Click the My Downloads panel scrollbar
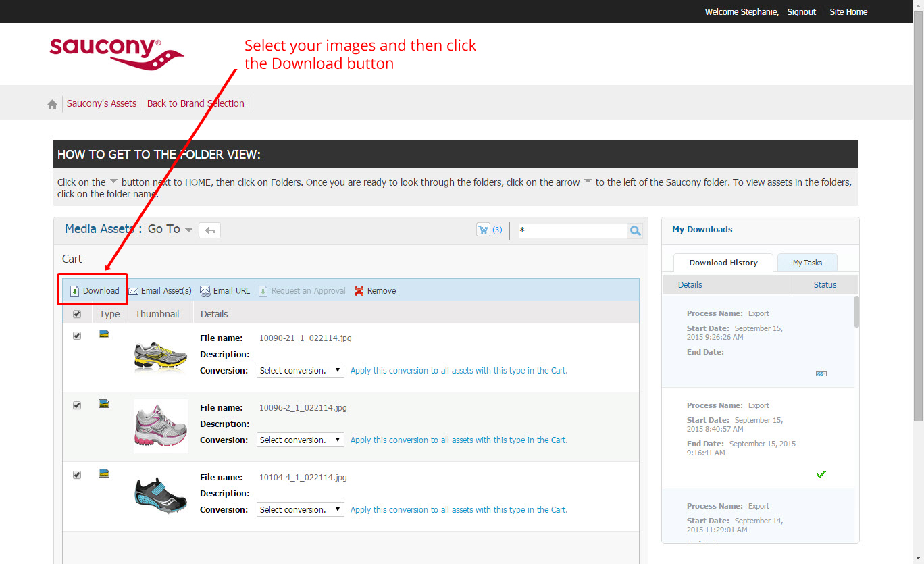The width and height of the screenshot is (924, 564). (857, 311)
